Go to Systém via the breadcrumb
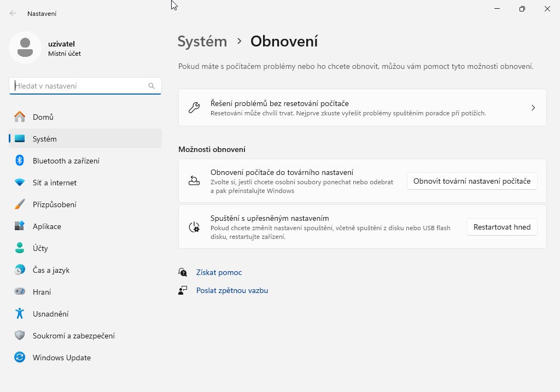This screenshot has width=560, height=392. pos(202,42)
